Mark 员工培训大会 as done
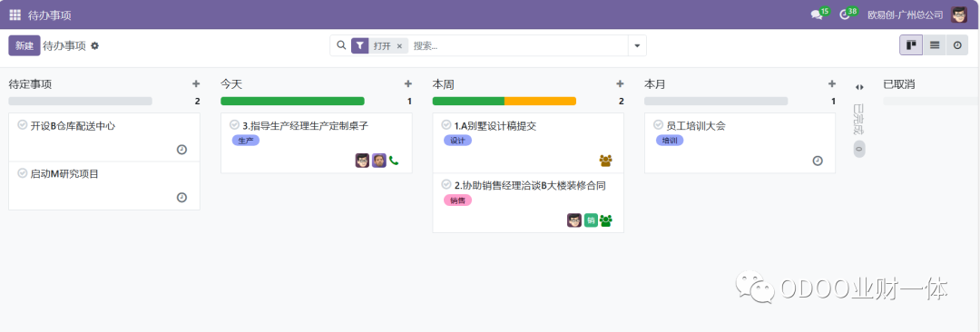Image resolution: width=980 pixels, height=332 pixels. click(x=658, y=125)
